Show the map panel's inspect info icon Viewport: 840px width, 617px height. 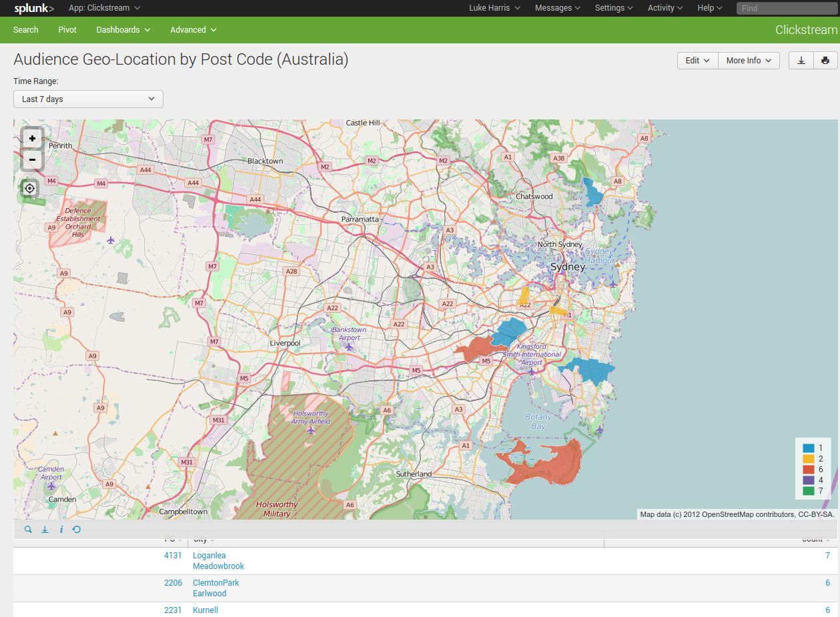[61, 530]
